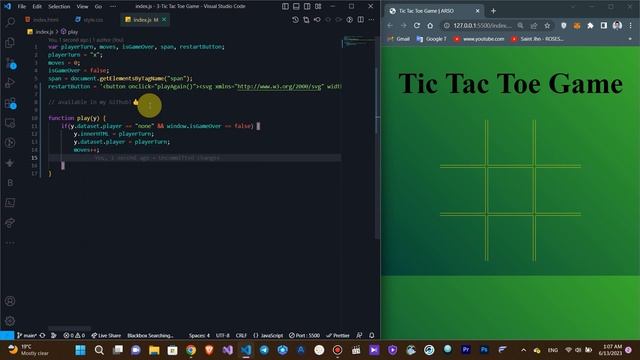Bookmark this page with star icon

547,25
